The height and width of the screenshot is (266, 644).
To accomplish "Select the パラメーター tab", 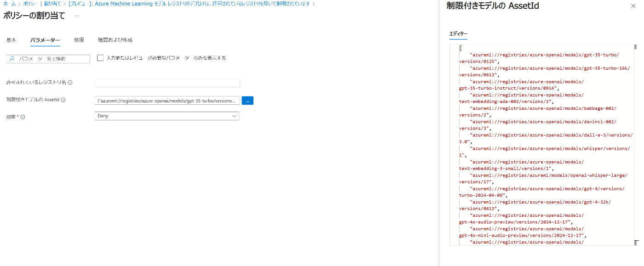I will pos(45,40).
